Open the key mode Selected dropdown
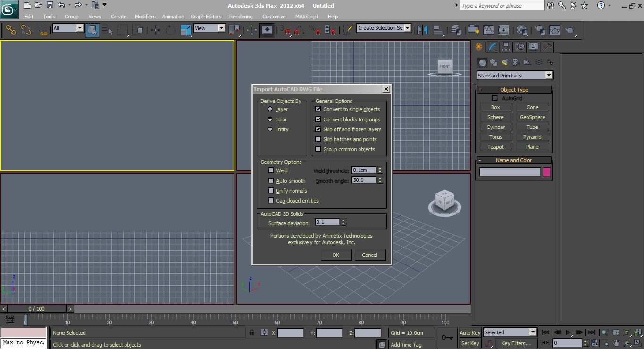 [510, 332]
